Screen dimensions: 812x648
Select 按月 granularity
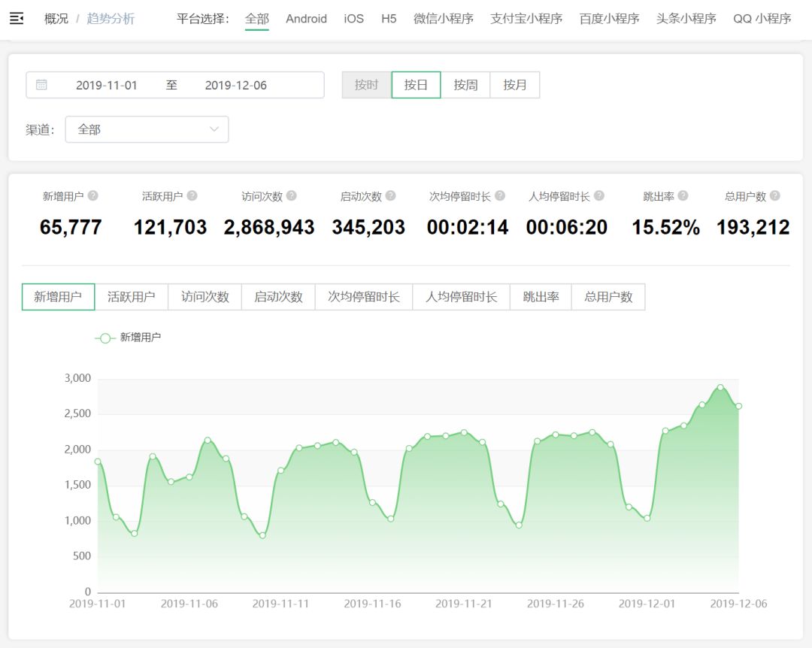(515, 85)
